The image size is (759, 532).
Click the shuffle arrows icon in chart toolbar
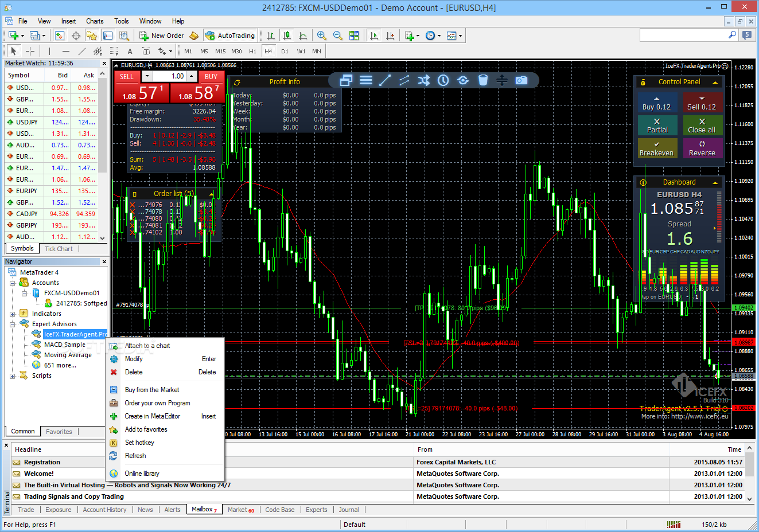(423, 80)
